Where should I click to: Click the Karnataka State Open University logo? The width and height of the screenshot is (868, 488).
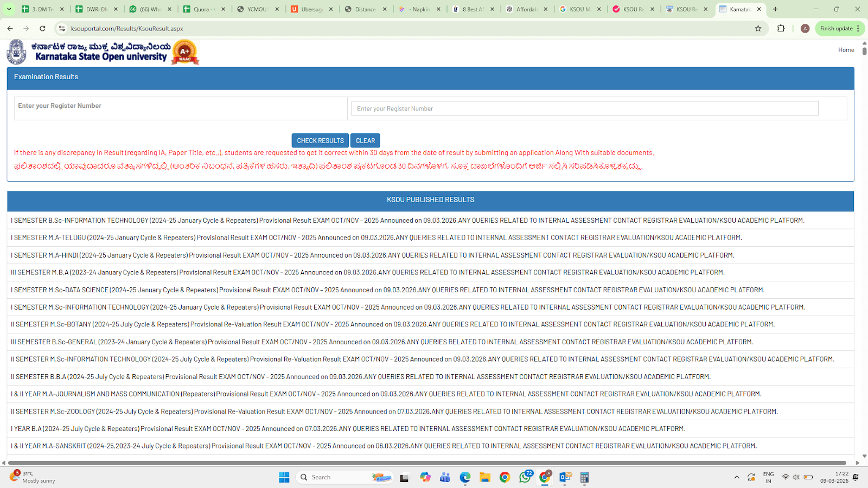coord(16,52)
